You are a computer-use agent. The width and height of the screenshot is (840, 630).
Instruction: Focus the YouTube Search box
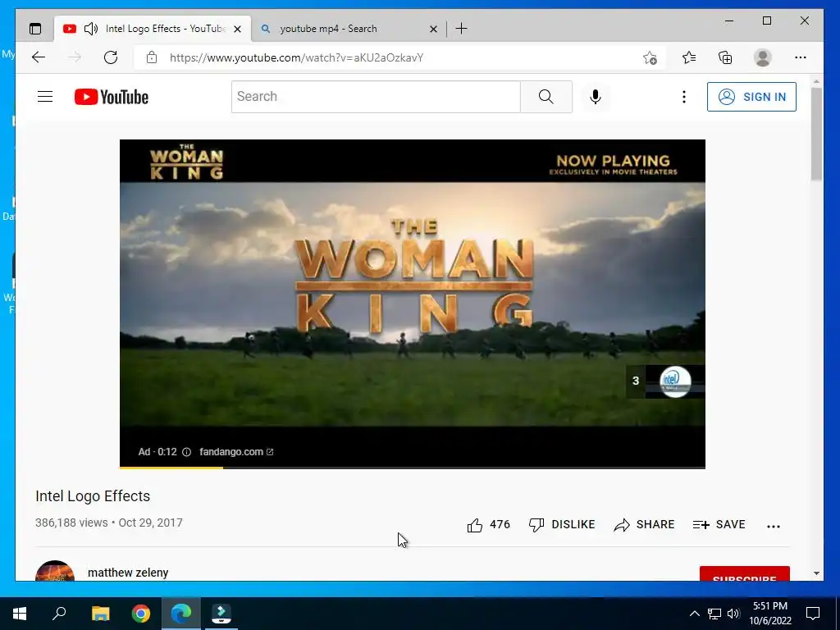point(376,97)
